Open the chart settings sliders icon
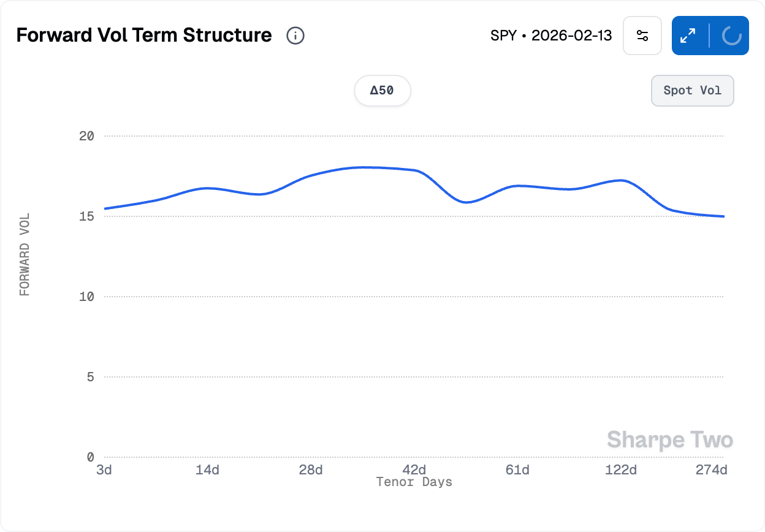Image resolution: width=765 pixels, height=532 pixels. click(x=642, y=36)
